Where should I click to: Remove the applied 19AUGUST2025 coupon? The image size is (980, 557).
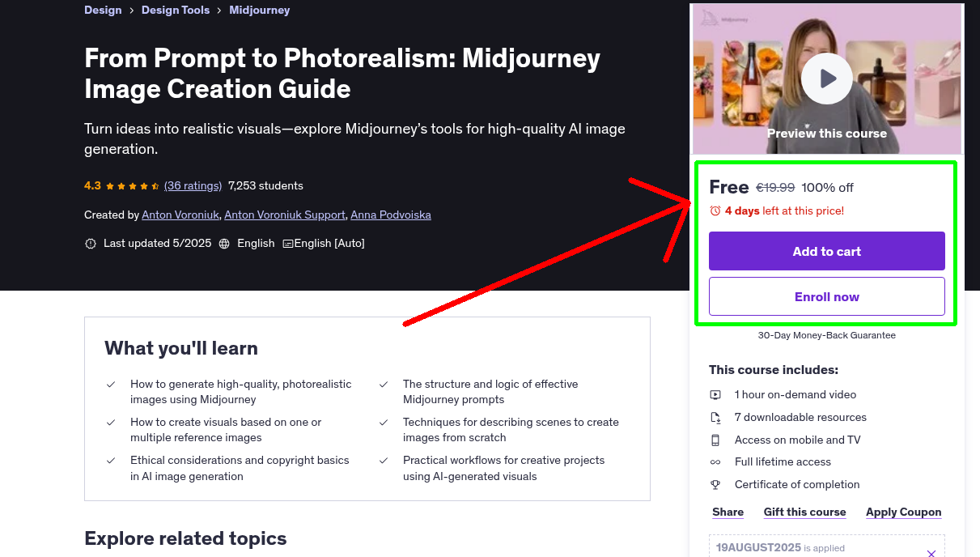[931, 553]
